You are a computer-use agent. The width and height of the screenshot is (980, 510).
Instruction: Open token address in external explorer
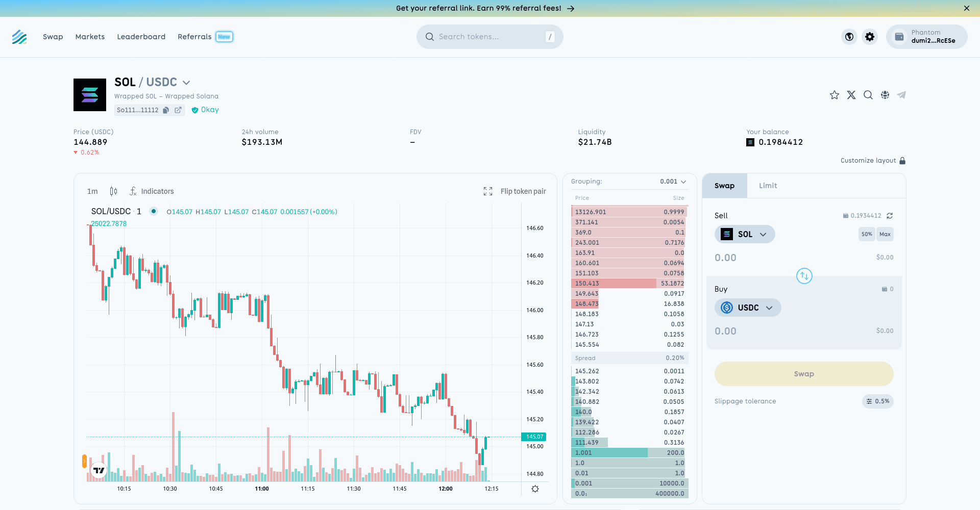(178, 110)
